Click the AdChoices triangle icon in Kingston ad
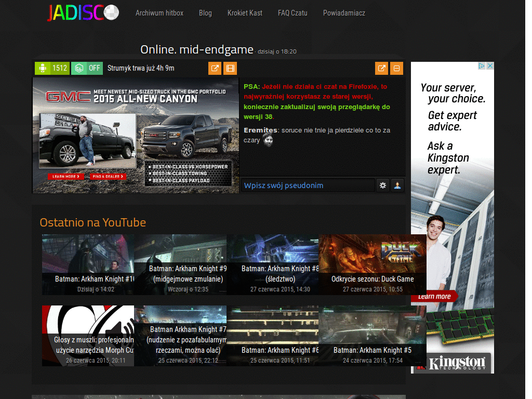The image size is (532, 399). (482, 66)
